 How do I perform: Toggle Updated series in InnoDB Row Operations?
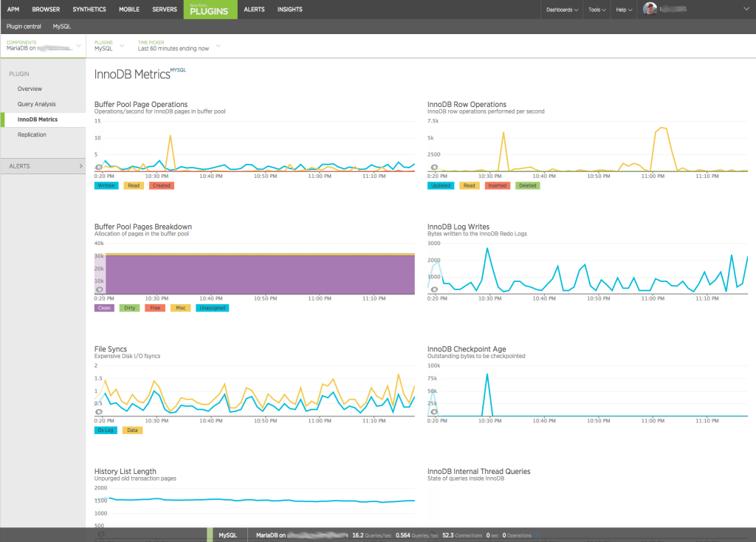coord(441,185)
